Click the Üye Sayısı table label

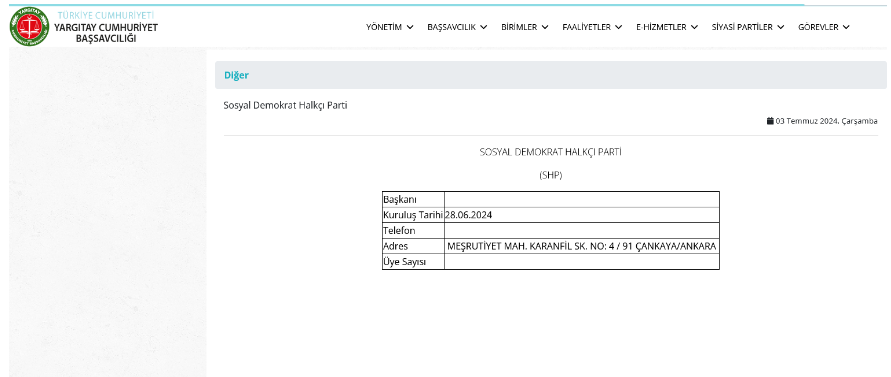(405, 262)
